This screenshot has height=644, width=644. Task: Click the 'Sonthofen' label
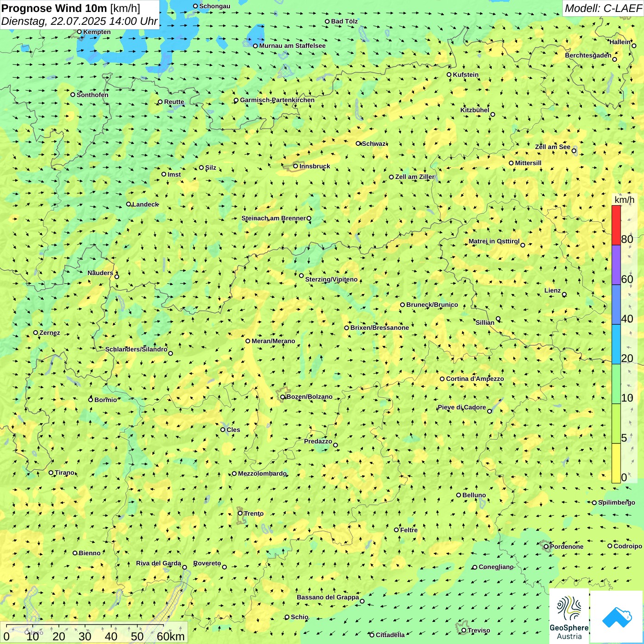(x=92, y=95)
